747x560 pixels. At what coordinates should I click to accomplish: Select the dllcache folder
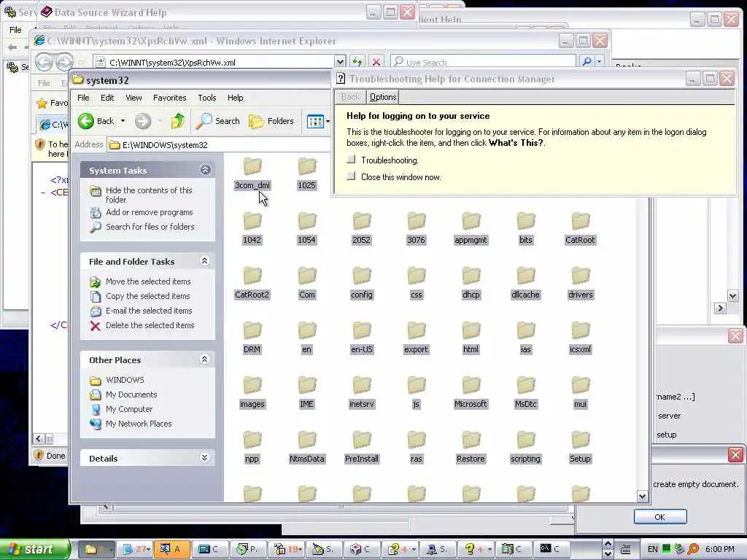(525, 284)
